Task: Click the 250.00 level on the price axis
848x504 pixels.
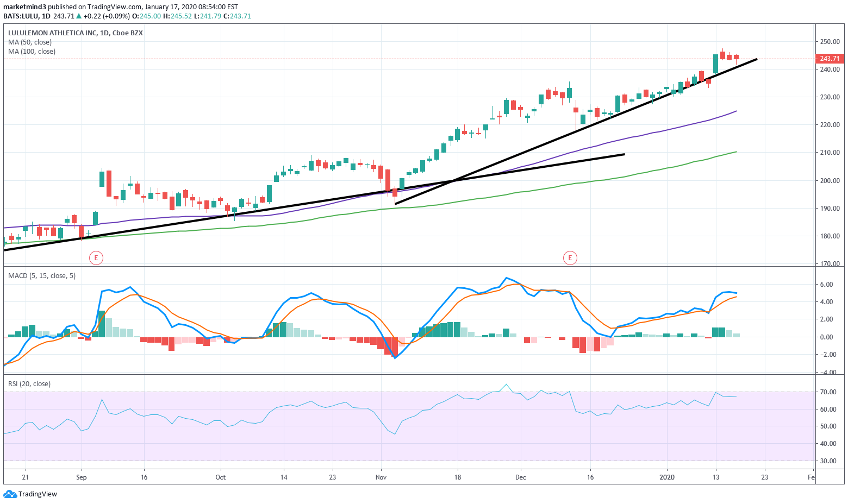Action: (830, 42)
